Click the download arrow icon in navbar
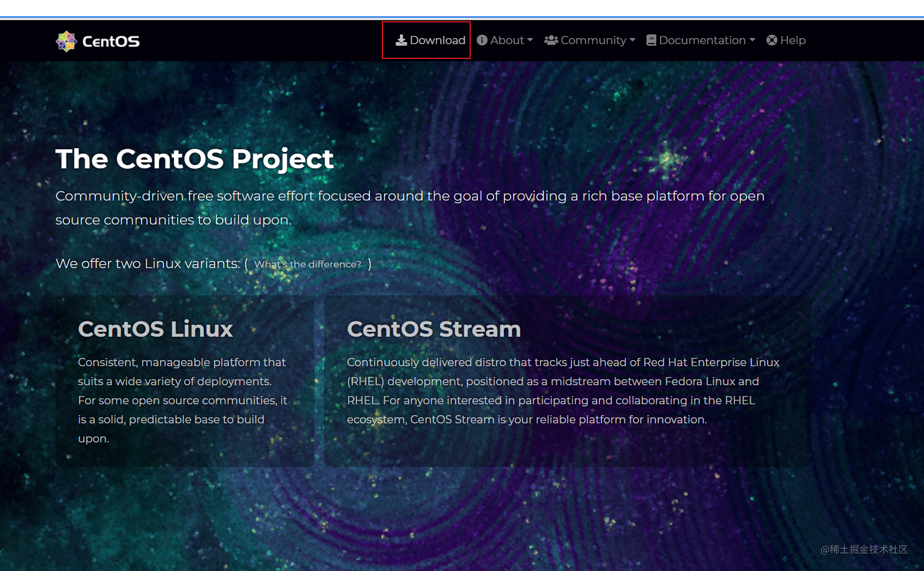Image resolution: width=924 pixels, height=571 pixels. [x=402, y=40]
